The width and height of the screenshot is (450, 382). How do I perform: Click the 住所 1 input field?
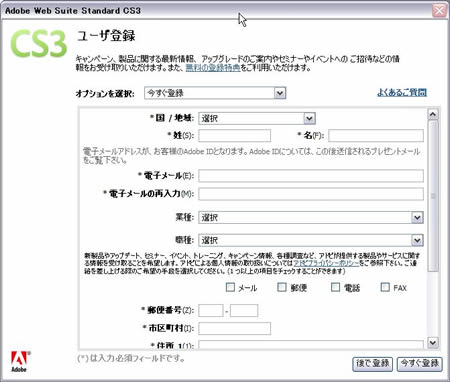point(311,345)
